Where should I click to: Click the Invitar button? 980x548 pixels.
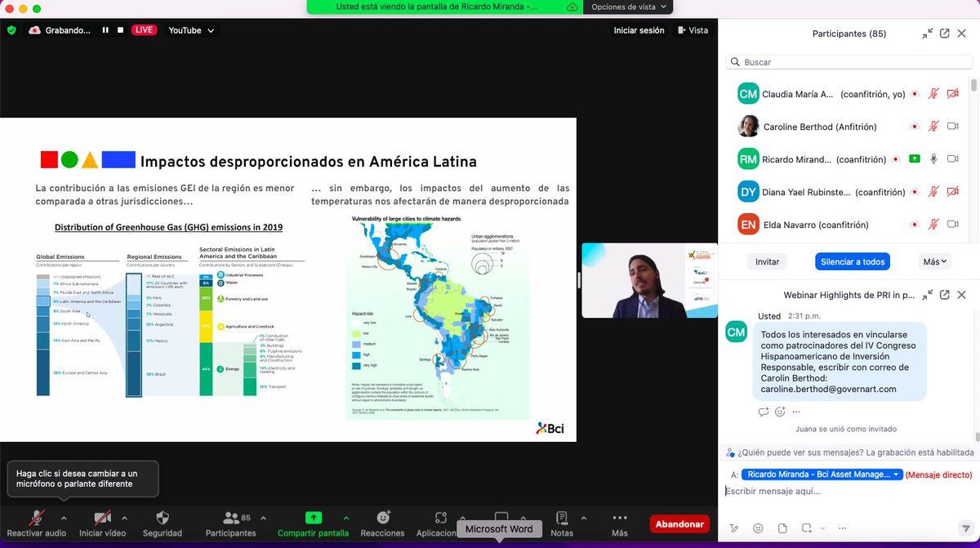tap(767, 261)
